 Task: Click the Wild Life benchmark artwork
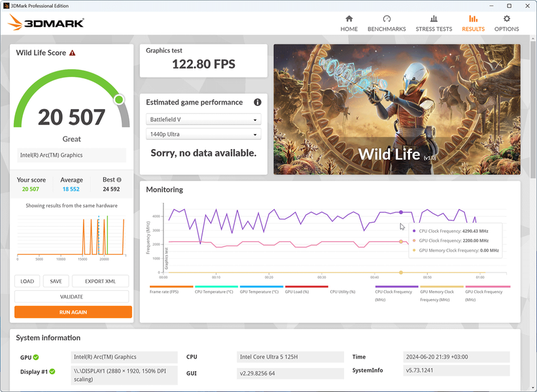pos(397,110)
